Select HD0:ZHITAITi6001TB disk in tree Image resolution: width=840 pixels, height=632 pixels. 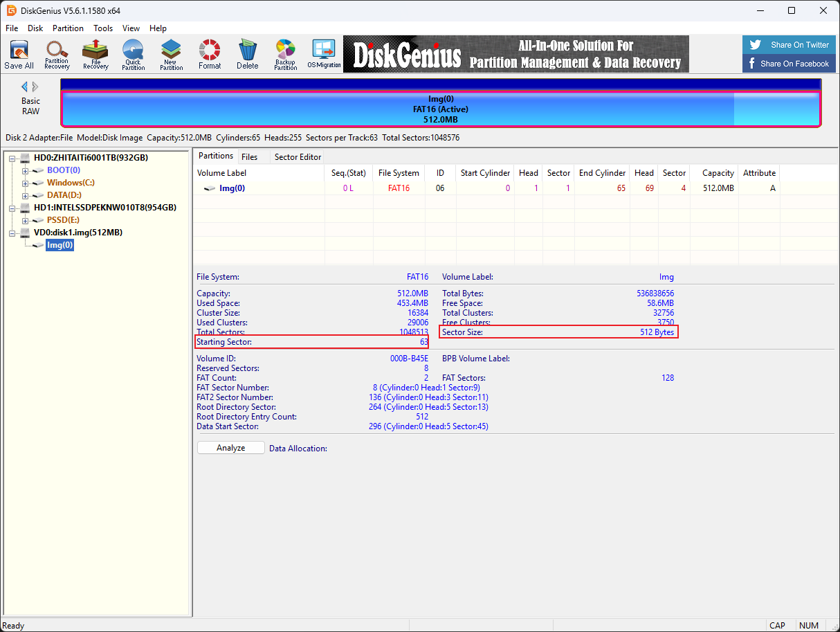click(91, 158)
